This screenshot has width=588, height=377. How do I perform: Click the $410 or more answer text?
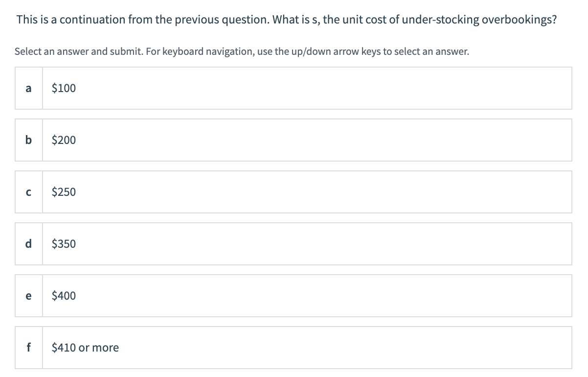pos(85,348)
